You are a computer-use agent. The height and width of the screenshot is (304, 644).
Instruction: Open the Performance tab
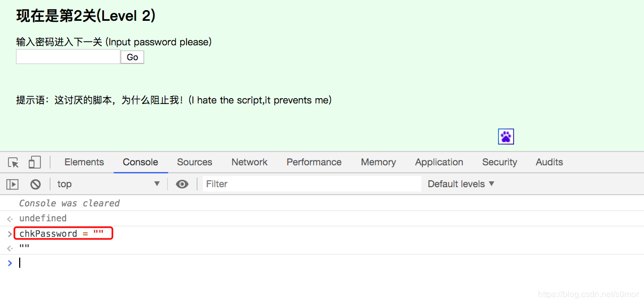click(x=314, y=162)
